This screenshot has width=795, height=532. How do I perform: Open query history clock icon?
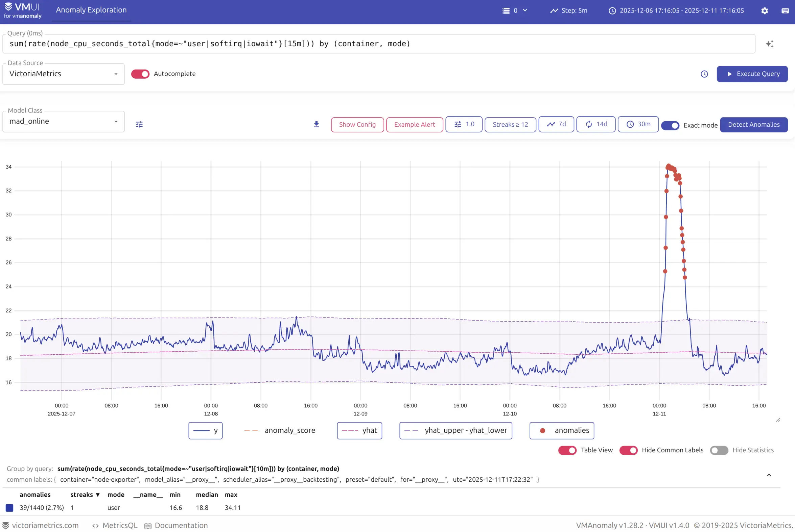(704, 74)
